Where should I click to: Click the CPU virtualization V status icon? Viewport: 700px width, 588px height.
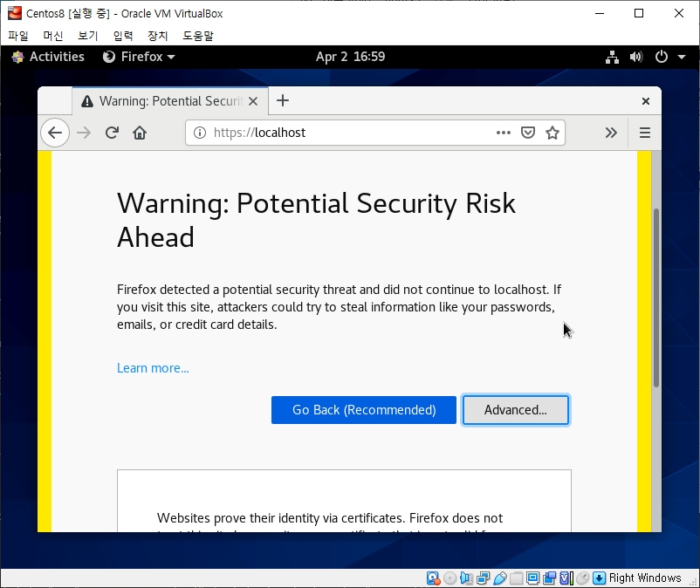point(566,578)
